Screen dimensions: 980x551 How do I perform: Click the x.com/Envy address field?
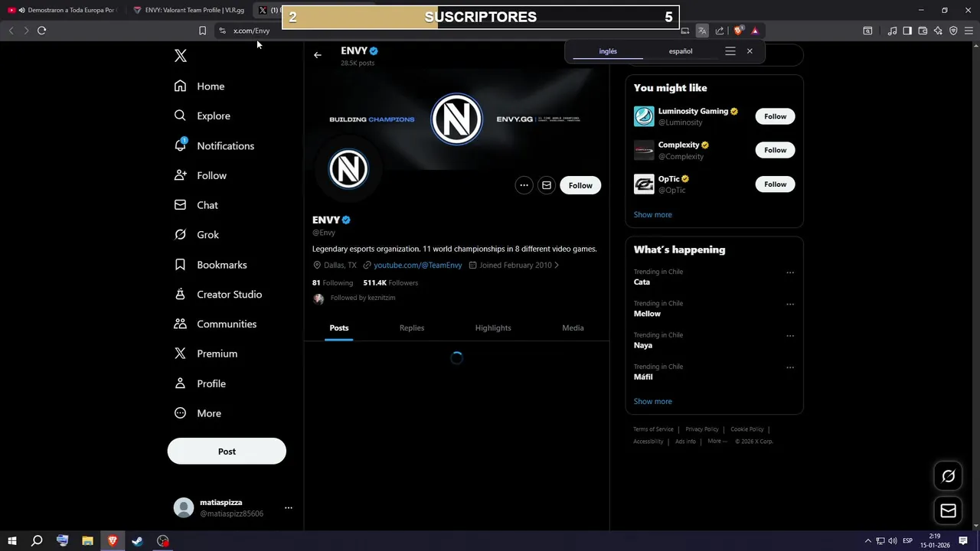(x=252, y=31)
